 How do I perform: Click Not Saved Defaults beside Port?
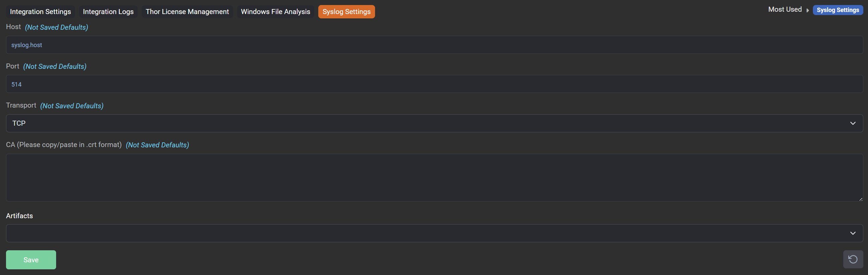click(x=55, y=66)
